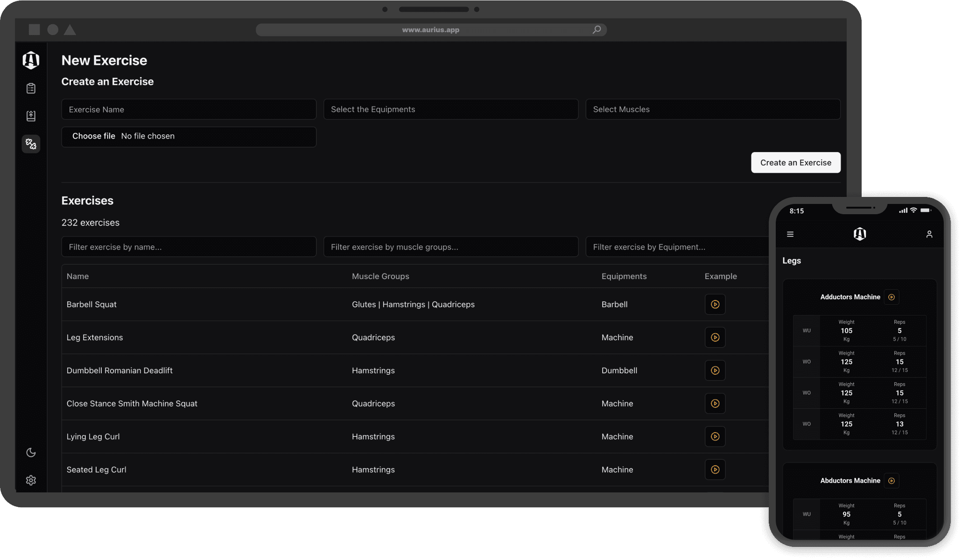Toggle dark mode moon icon
The image size is (962, 560).
tap(31, 452)
